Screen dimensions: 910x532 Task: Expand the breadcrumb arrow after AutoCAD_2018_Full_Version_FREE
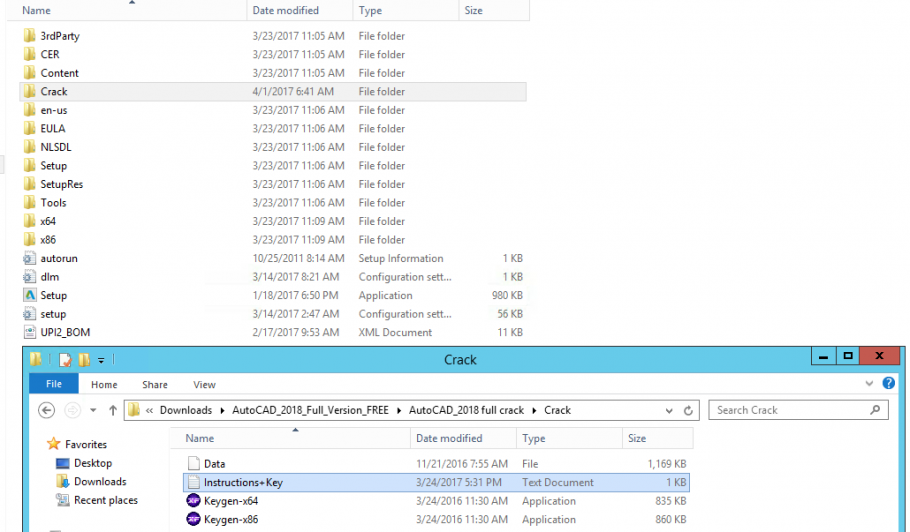click(399, 410)
